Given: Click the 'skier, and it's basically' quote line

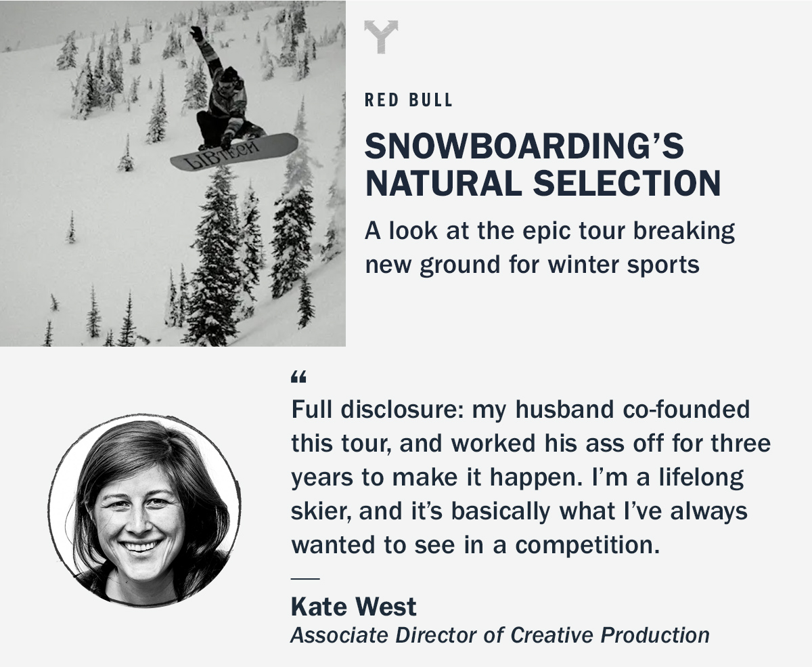Looking at the screenshot, I should pyautogui.click(x=520, y=511).
